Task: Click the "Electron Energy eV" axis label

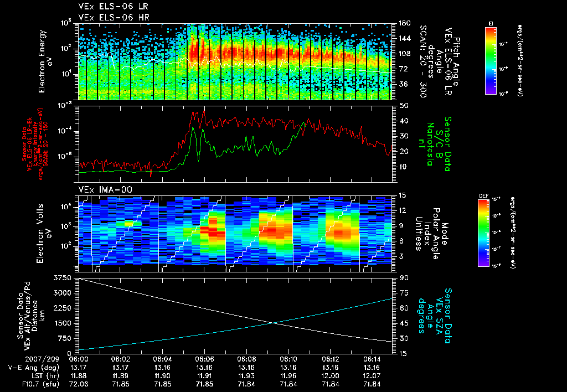Action: (x=45, y=61)
